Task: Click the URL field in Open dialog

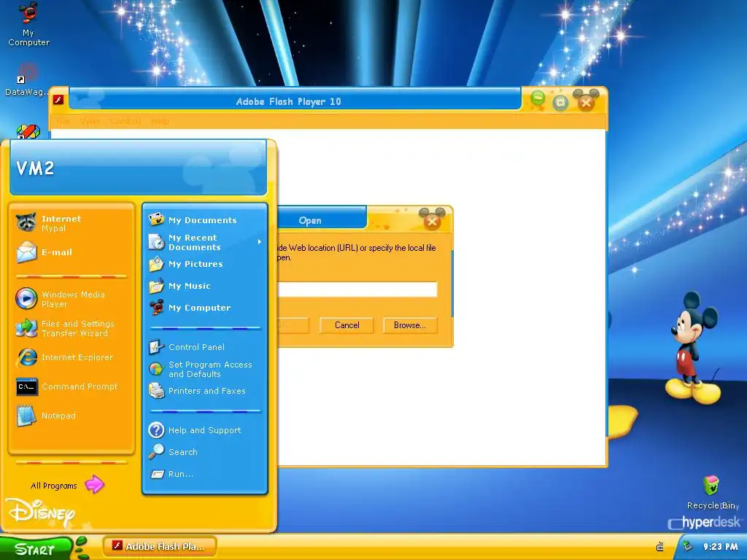Action: (357, 289)
